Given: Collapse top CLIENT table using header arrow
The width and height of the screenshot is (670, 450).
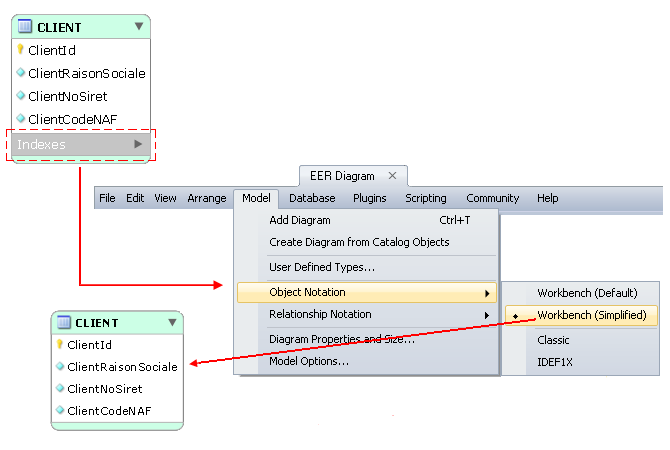Looking at the screenshot, I should coord(138,27).
